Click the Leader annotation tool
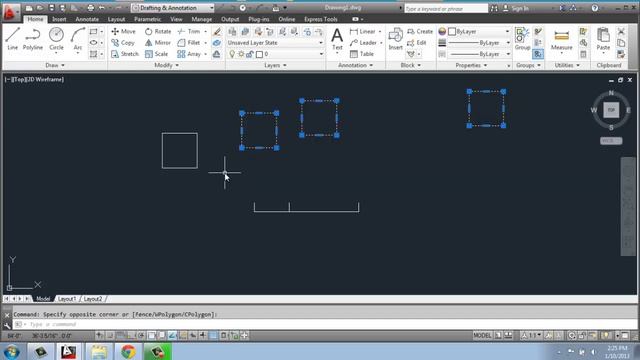 click(363, 42)
